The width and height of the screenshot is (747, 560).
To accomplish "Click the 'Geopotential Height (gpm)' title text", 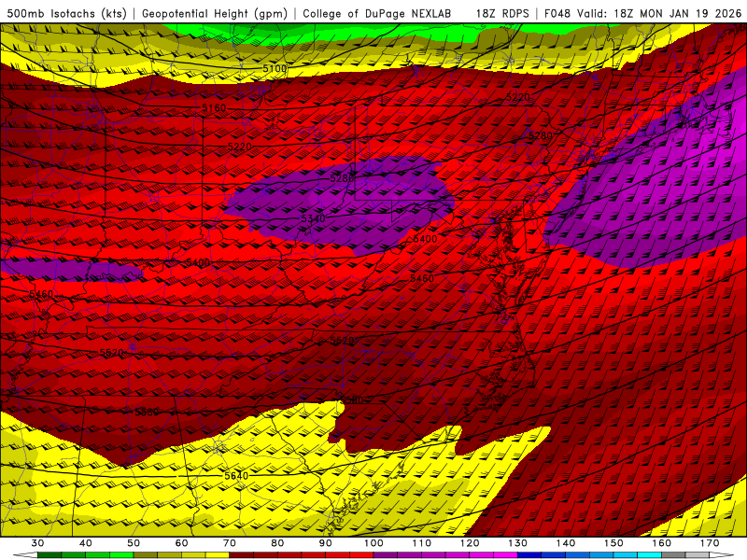I will (x=215, y=13).
